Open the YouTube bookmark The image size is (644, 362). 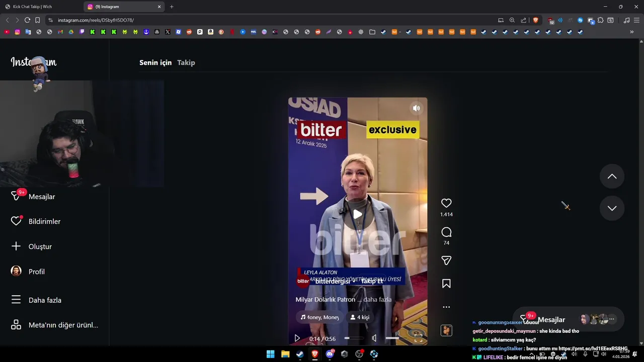(x=7, y=32)
